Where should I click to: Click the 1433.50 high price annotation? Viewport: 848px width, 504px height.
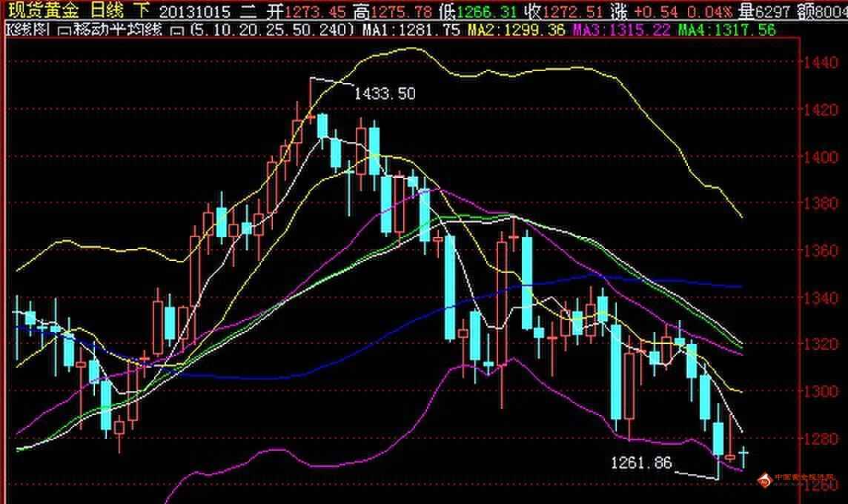(385, 93)
